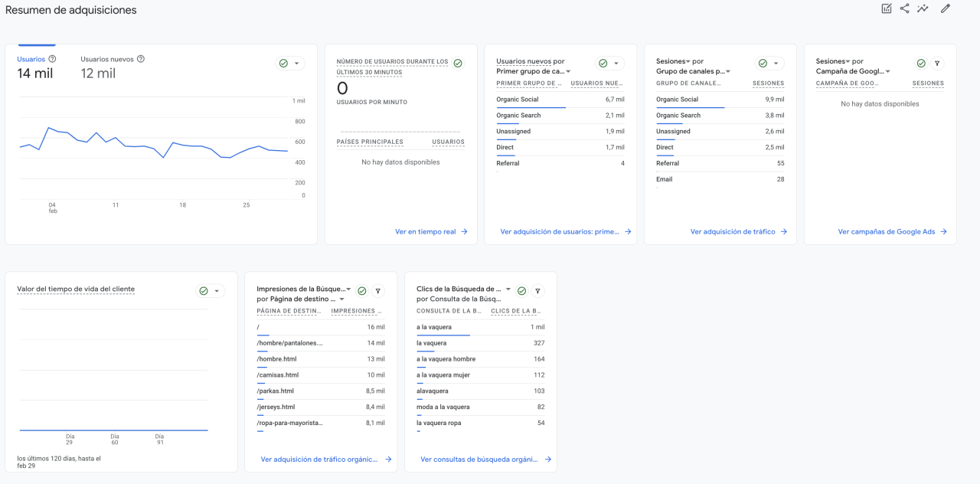
Task: Click the share report icon
Action: pos(905,8)
